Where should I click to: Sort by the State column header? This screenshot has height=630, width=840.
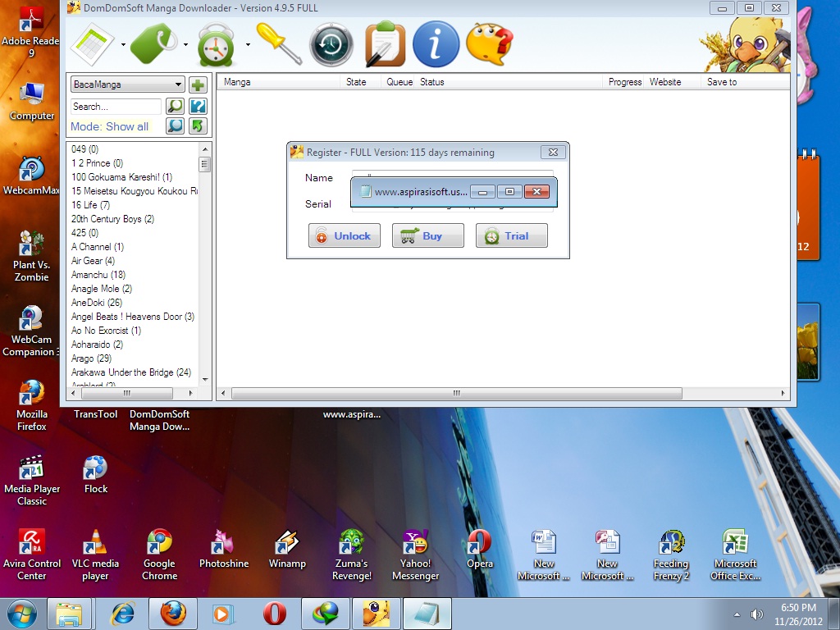click(360, 82)
